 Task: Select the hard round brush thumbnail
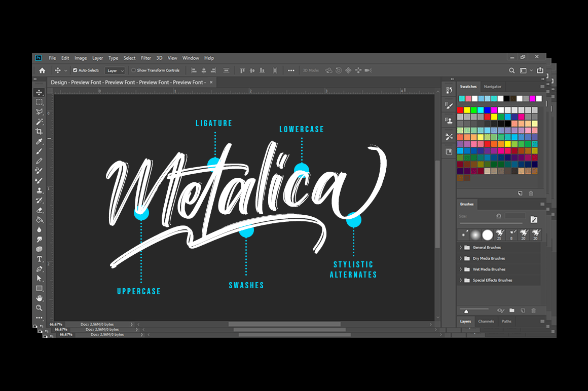point(487,235)
